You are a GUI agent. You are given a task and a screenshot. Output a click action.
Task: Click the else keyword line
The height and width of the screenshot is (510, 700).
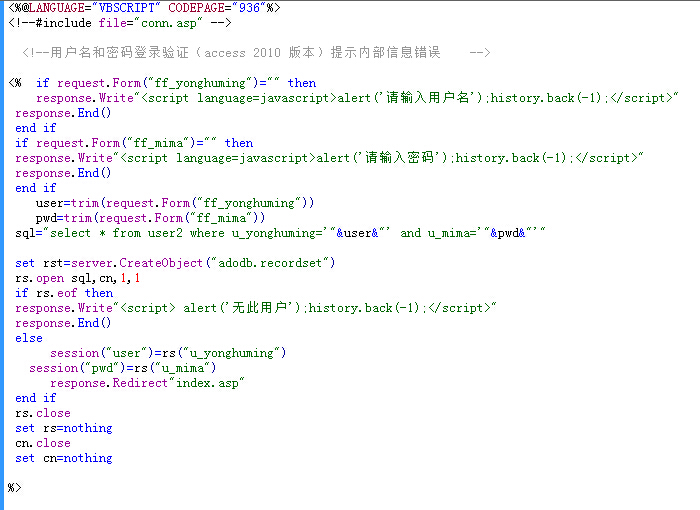pyautogui.click(x=29, y=338)
